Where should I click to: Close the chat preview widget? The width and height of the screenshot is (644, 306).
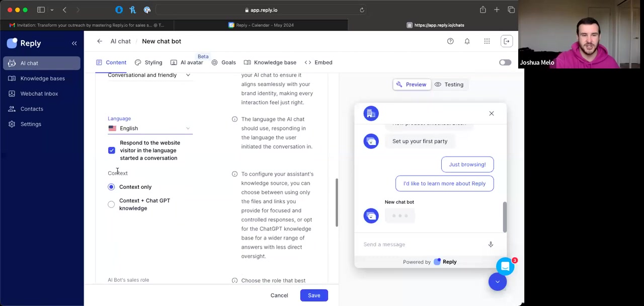coord(492,114)
